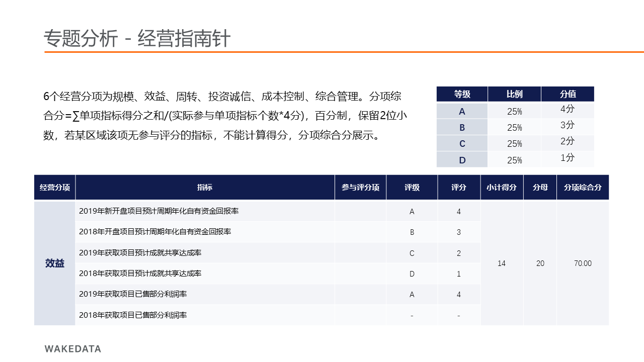The height and width of the screenshot is (362, 644).
Task: Select the subtotal value 14
Action: (502, 263)
